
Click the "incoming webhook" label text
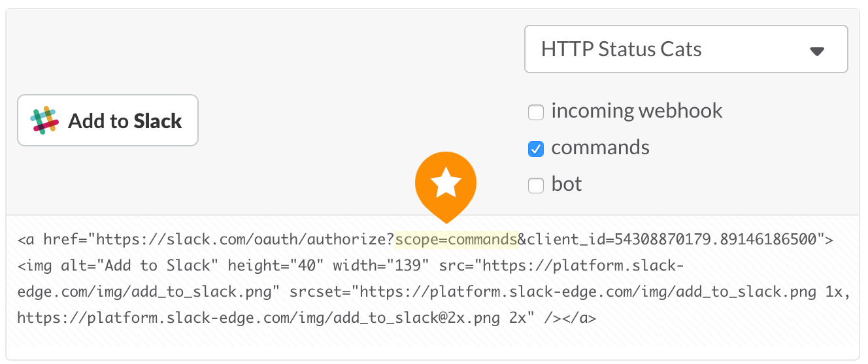[637, 111]
